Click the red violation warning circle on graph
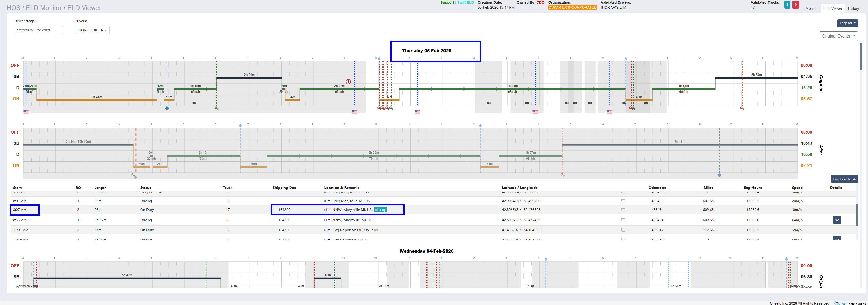Screen dimensions: 868x305 (x=348, y=82)
